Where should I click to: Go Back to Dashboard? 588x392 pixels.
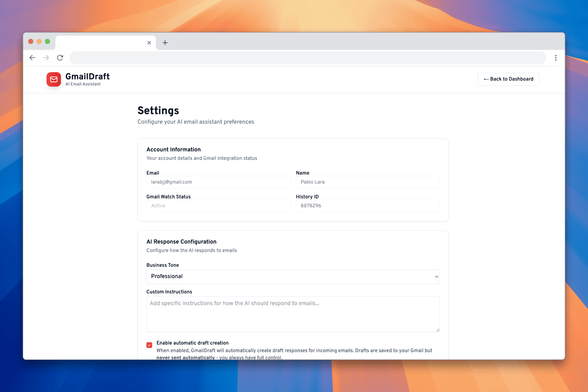(x=508, y=79)
